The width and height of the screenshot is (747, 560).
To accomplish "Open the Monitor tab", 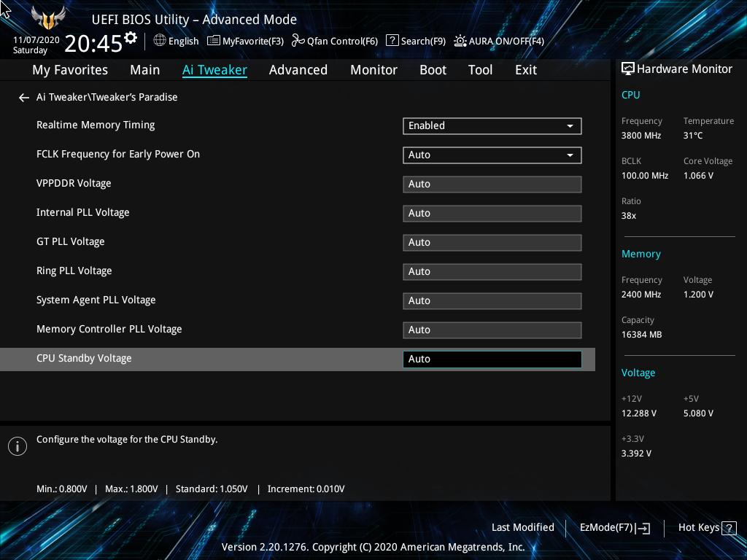I will click(x=374, y=70).
